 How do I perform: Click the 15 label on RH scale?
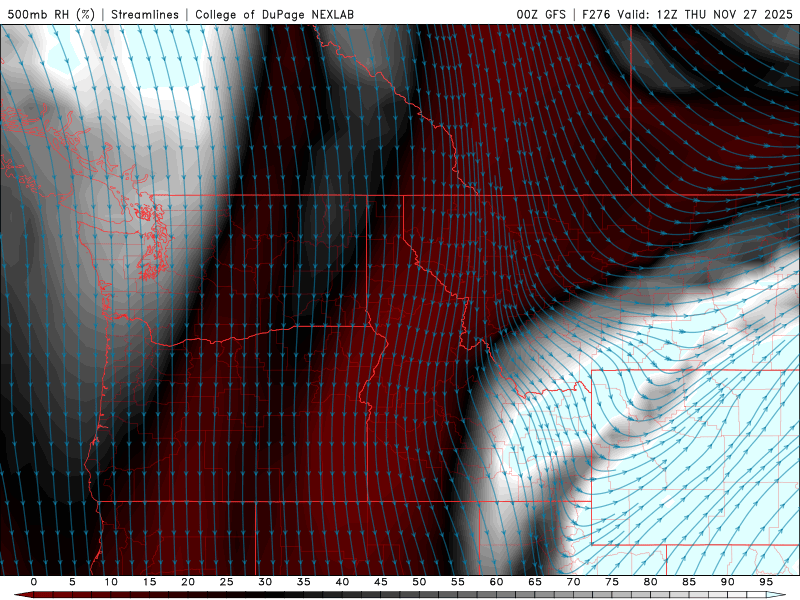click(x=149, y=582)
